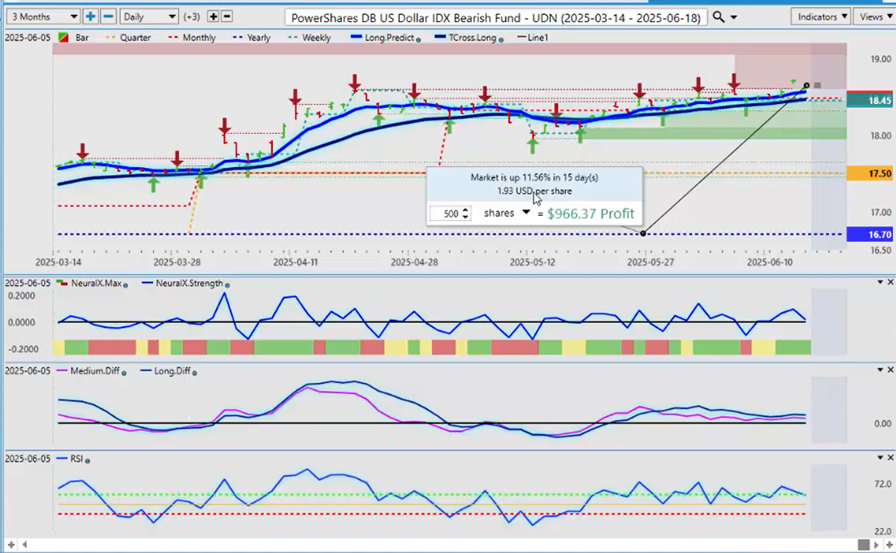Click the settings dot beside Long.Predict
Screen dimensions: 896x553
point(419,40)
